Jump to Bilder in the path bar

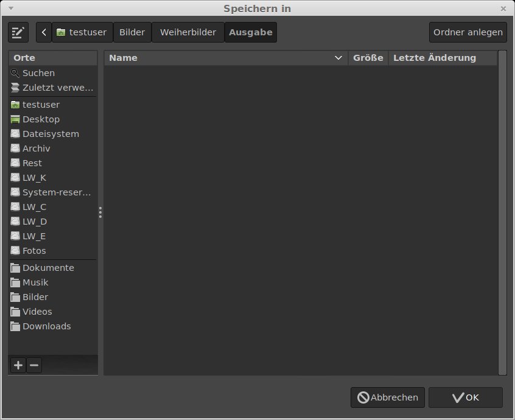132,32
